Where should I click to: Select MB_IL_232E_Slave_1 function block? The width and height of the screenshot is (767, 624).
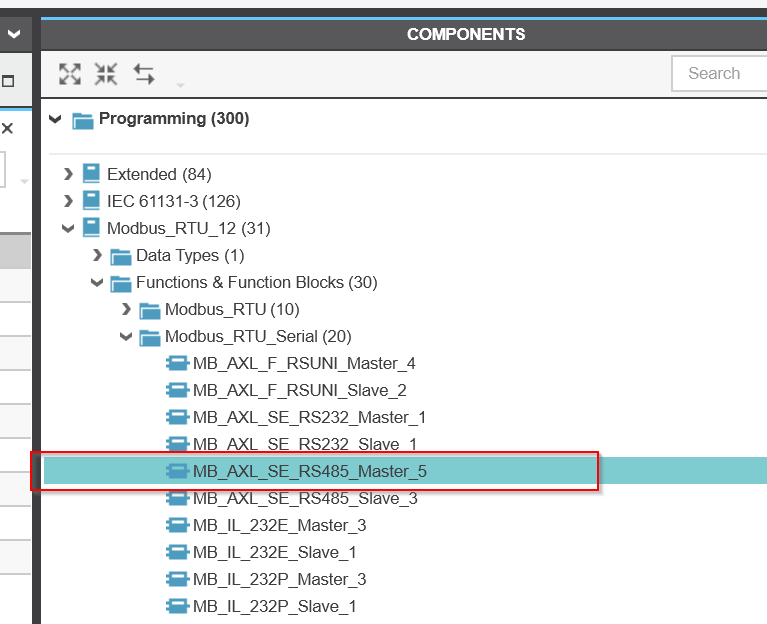[x=274, y=552]
